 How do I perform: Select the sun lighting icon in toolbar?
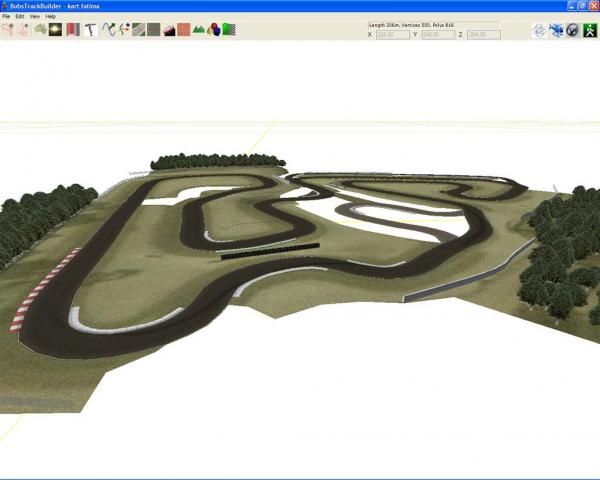coord(55,29)
